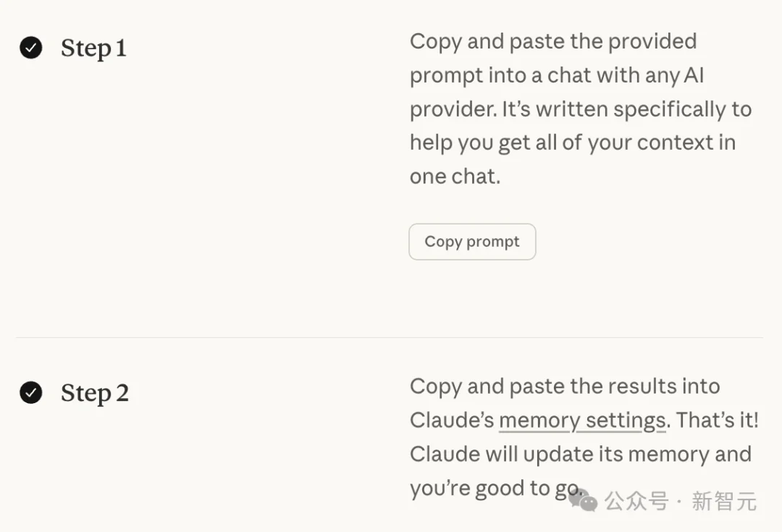Click "Copy and paste the provided" line

pos(553,41)
